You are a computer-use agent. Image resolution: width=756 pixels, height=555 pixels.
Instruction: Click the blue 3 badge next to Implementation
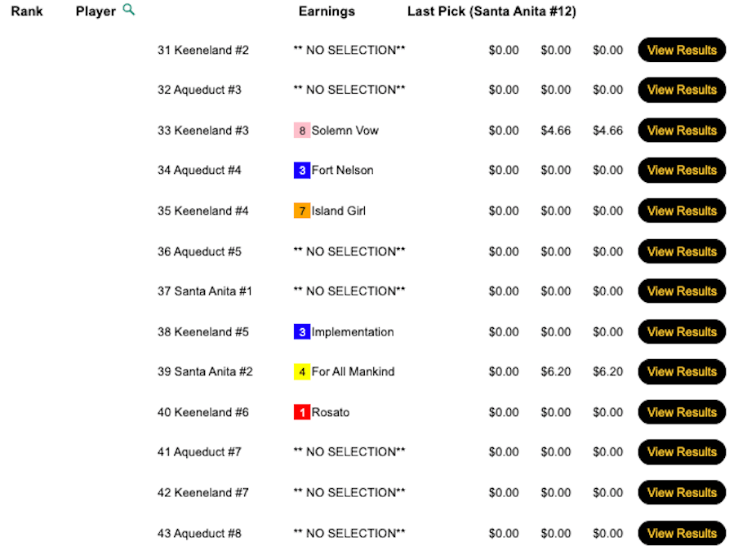tap(302, 332)
